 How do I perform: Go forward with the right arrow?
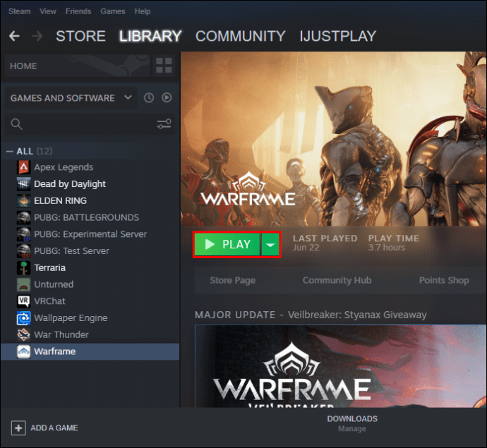pos(37,36)
